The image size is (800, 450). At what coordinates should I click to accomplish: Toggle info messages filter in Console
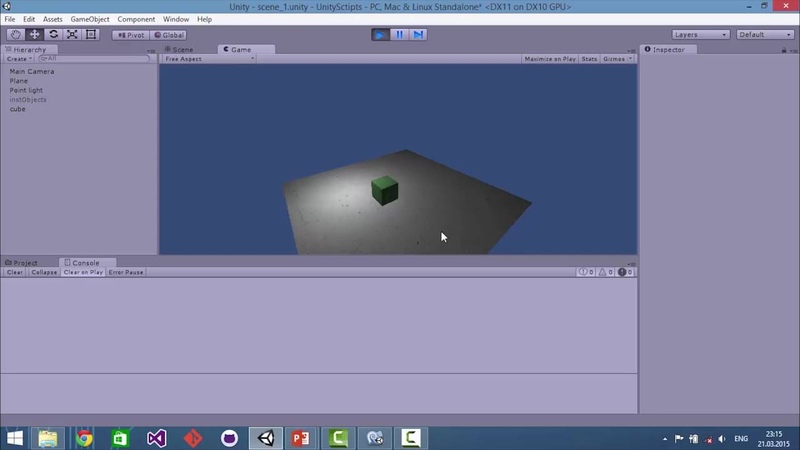(x=586, y=272)
